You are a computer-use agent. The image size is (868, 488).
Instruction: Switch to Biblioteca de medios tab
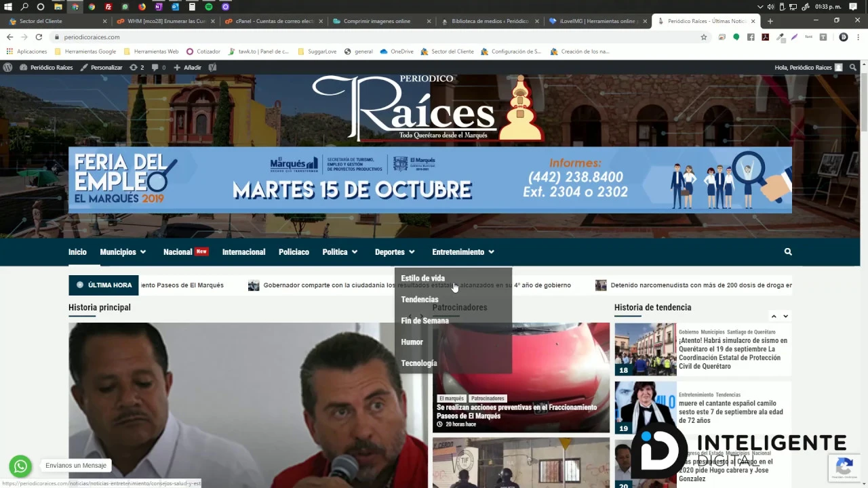coord(488,21)
